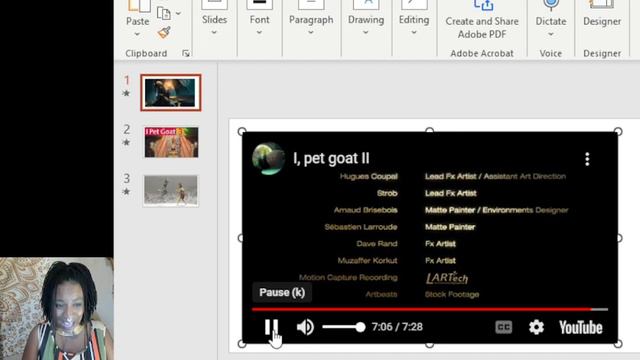Select slide 3 thumbnail
640x360 pixels.
[x=171, y=191]
